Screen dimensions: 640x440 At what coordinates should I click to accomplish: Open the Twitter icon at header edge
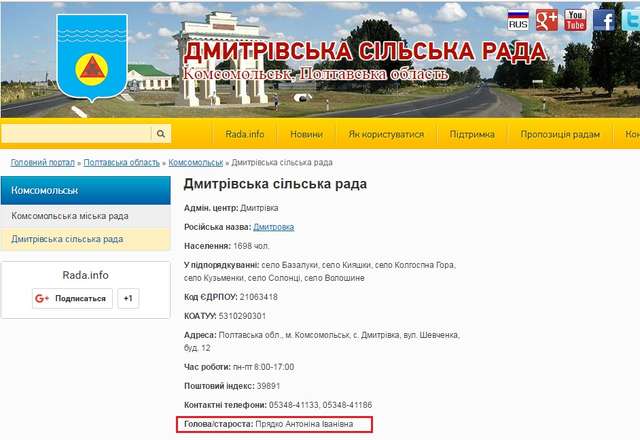point(631,20)
